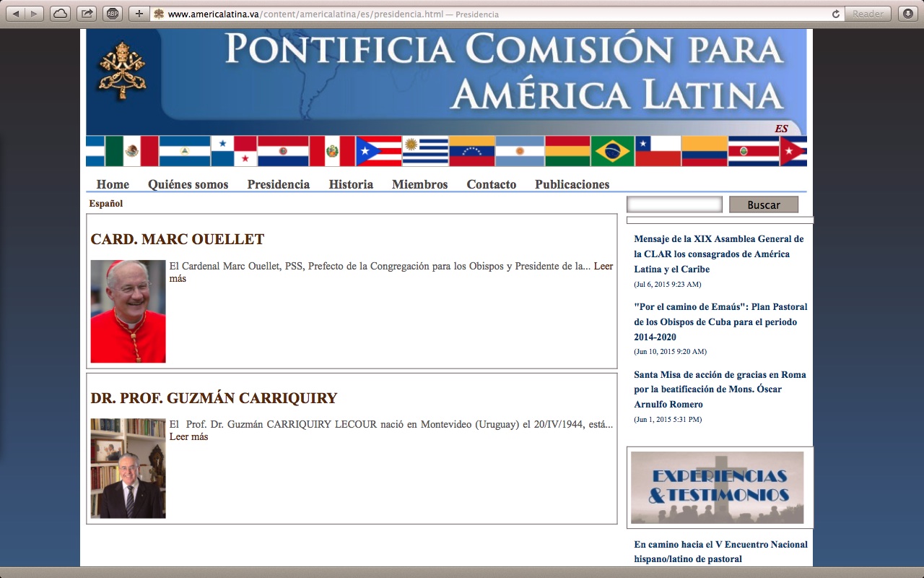Click Cardinal Marc Ouellet's portrait photo
The image size is (924, 578).
[x=128, y=311]
